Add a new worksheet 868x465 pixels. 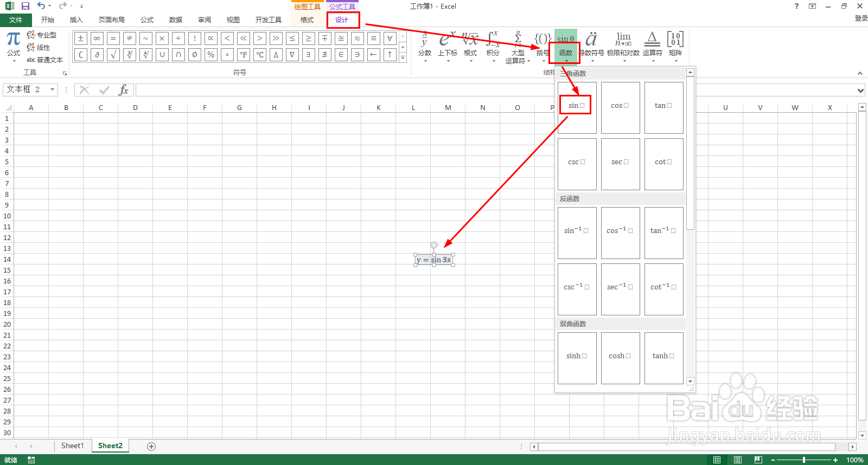(151, 447)
